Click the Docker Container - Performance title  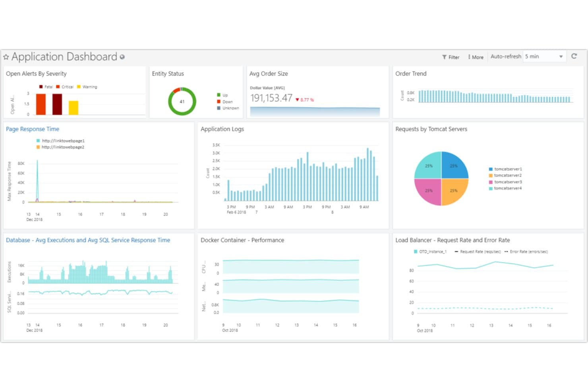[242, 240]
